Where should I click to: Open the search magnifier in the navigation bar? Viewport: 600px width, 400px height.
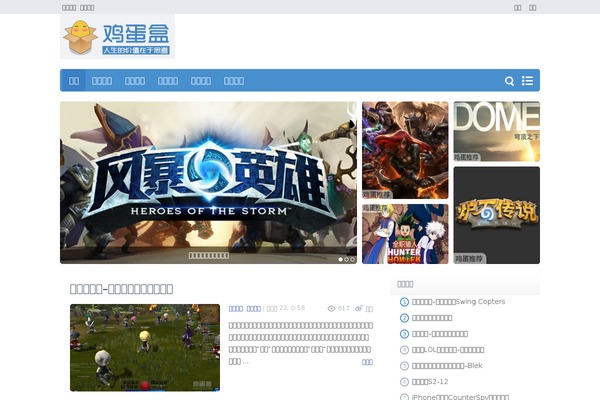509,81
